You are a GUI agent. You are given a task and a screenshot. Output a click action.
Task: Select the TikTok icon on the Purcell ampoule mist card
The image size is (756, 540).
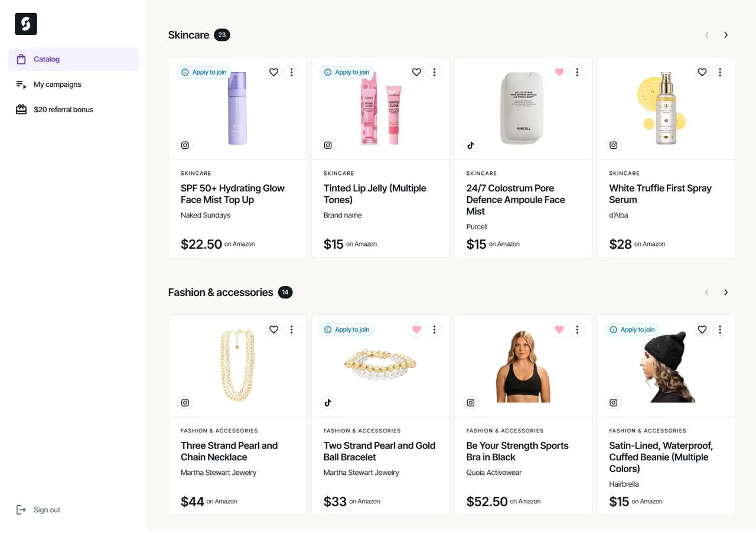(471, 145)
